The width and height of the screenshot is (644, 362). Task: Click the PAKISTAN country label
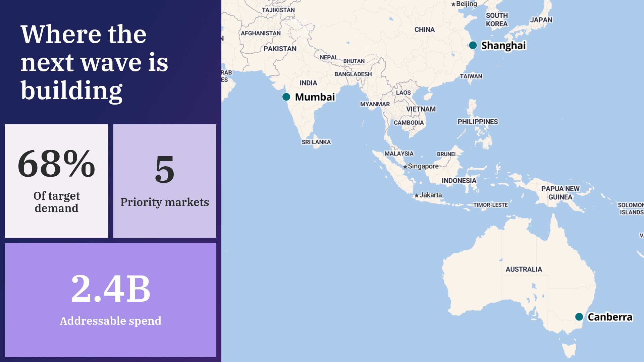(x=280, y=49)
